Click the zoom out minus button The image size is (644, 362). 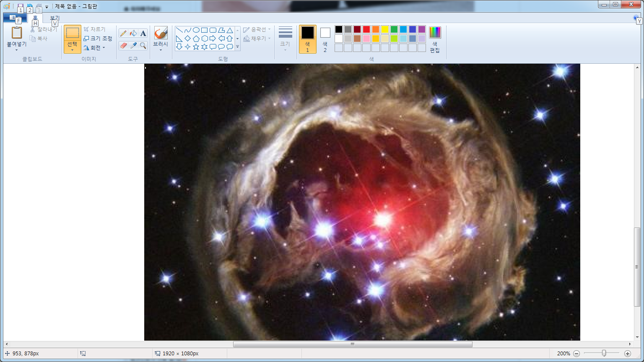(576, 354)
